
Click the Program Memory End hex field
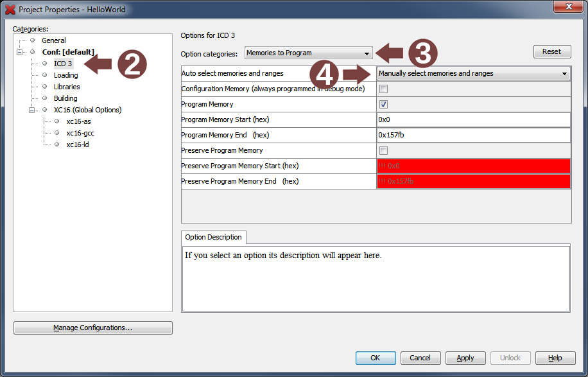[x=473, y=135]
